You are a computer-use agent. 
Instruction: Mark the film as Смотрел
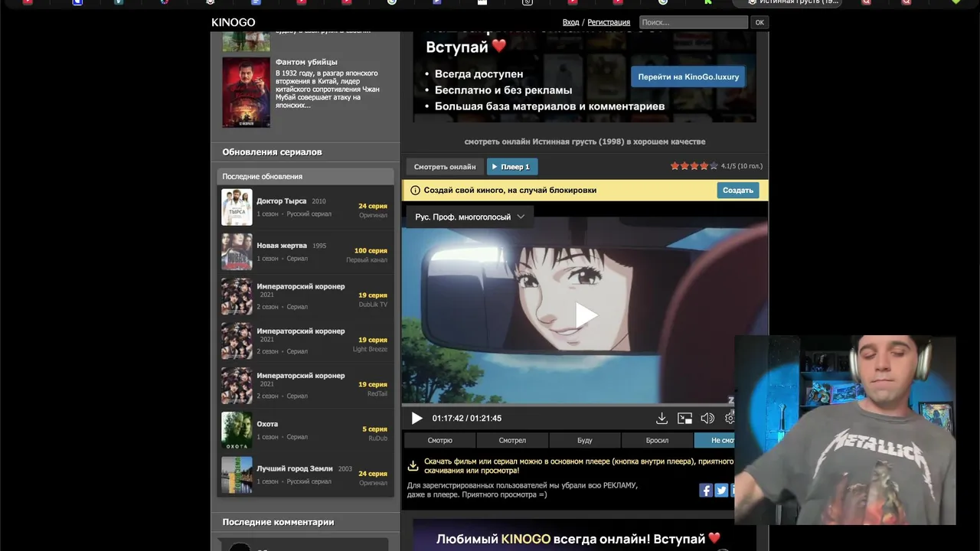click(512, 440)
